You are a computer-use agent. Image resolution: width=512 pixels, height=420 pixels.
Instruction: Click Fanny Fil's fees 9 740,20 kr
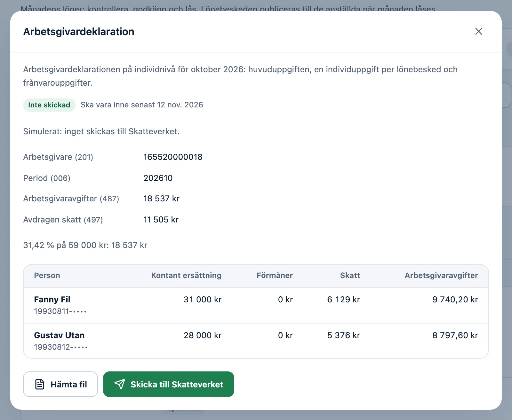(455, 299)
